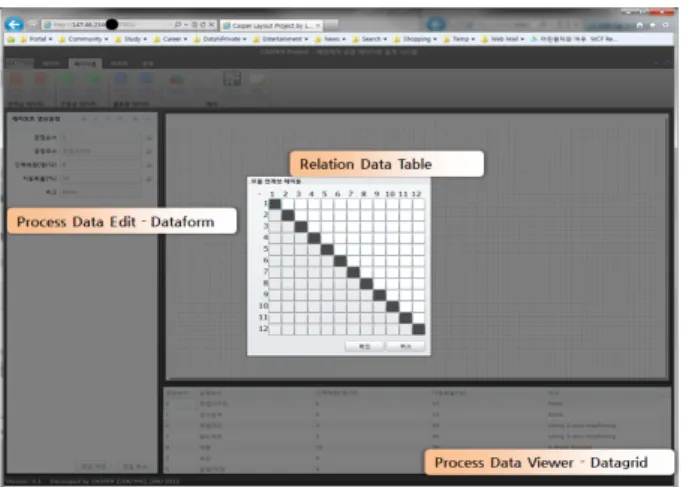Click matrix cell at row 3, column 5
The width and height of the screenshot is (683, 487).
(x=327, y=227)
